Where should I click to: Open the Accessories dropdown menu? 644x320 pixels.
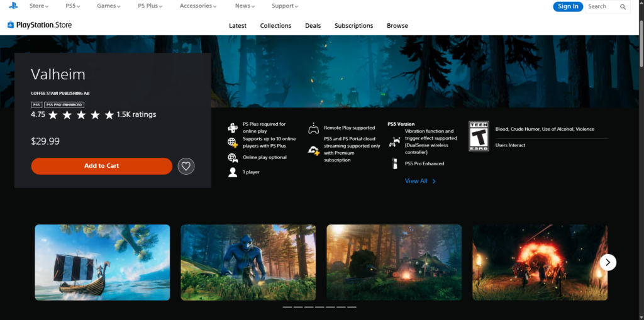198,6
